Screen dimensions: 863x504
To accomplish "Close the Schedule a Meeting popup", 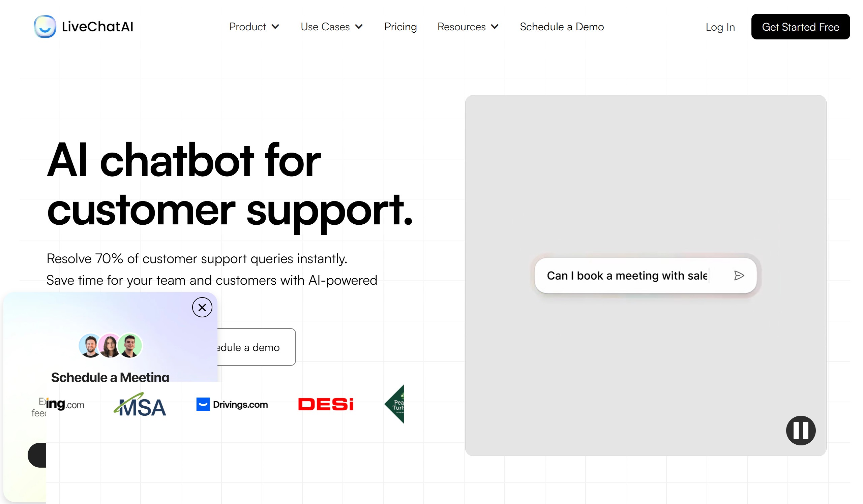I will (x=202, y=307).
